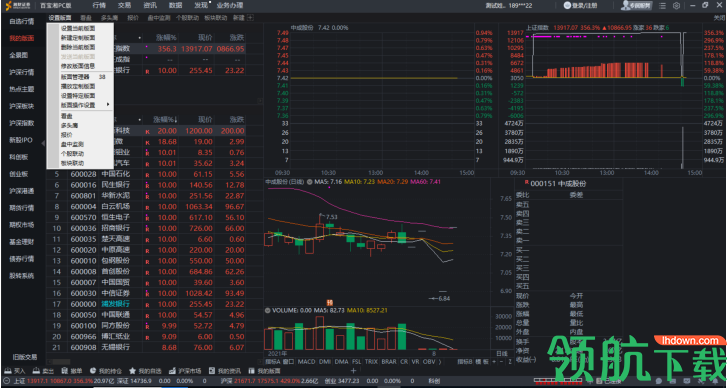Open the 业务办理 top menu
This screenshot has width=727, height=388.
(x=230, y=6)
